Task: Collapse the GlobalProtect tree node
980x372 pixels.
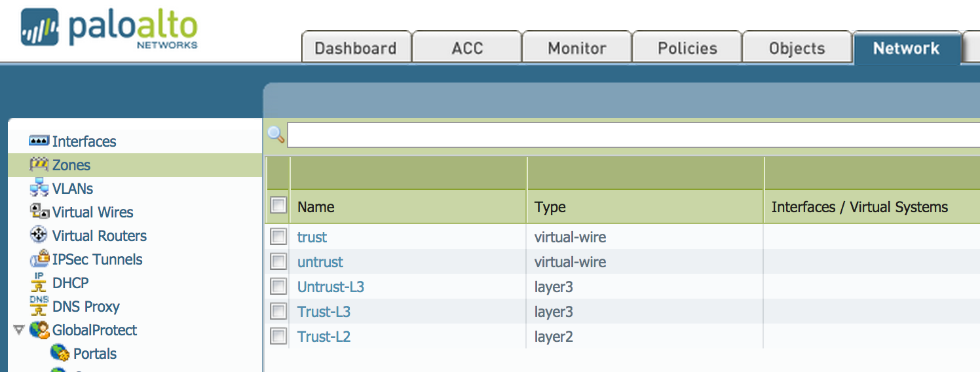Action: coord(18,330)
